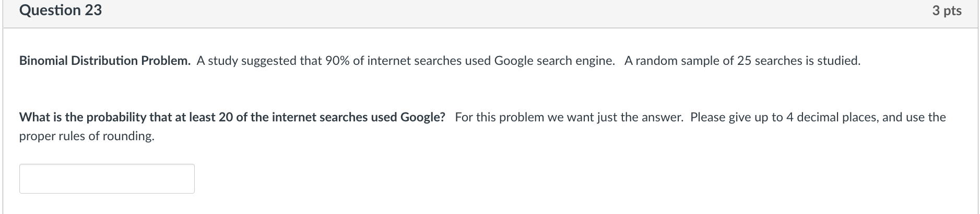Click the "Question 23" heading

[61, 10]
